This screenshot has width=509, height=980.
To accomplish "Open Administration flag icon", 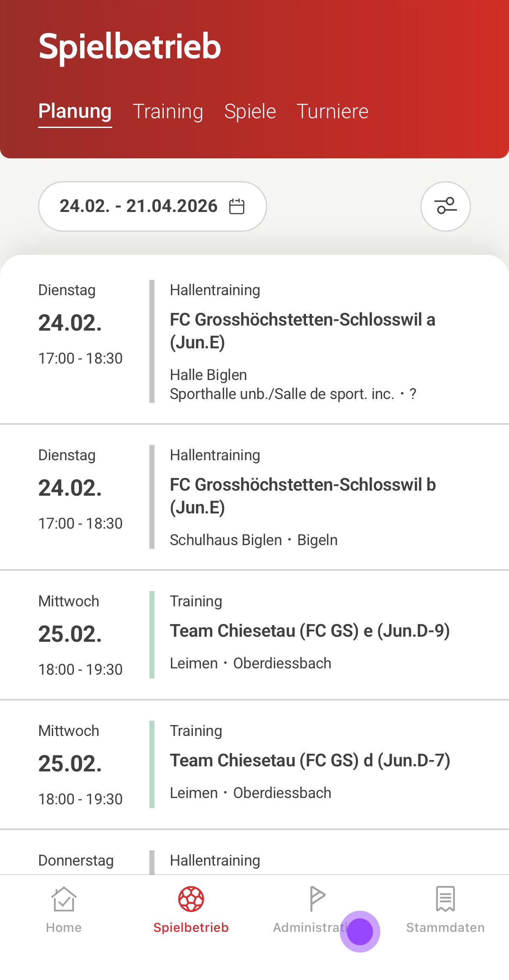I will coord(317,899).
